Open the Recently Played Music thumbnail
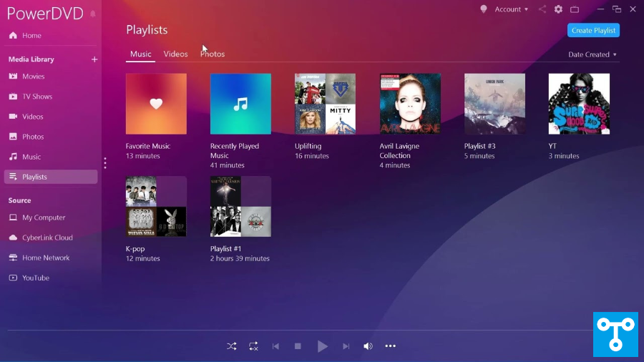The height and width of the screenshot is (362, 644). coord(240,104)
